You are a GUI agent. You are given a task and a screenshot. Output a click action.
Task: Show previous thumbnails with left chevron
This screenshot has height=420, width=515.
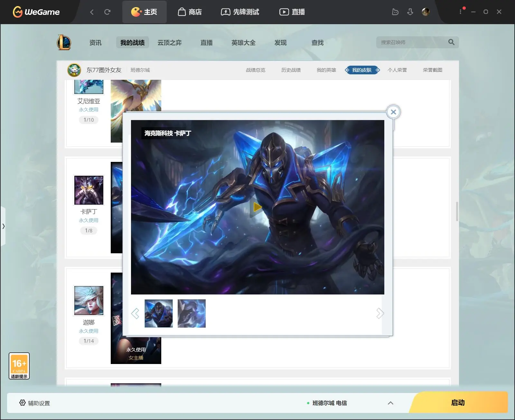point(135,313)
